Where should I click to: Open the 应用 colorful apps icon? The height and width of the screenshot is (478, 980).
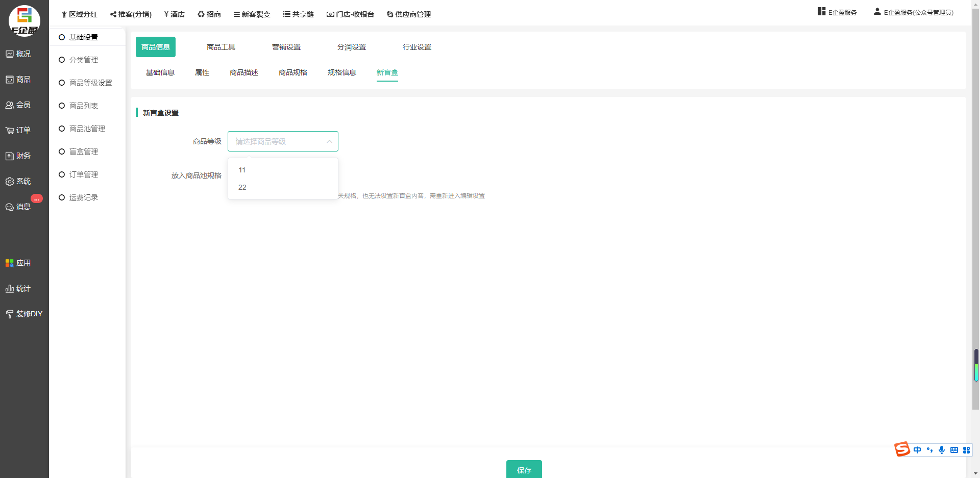pyautogui.click(x=10, y=263)
